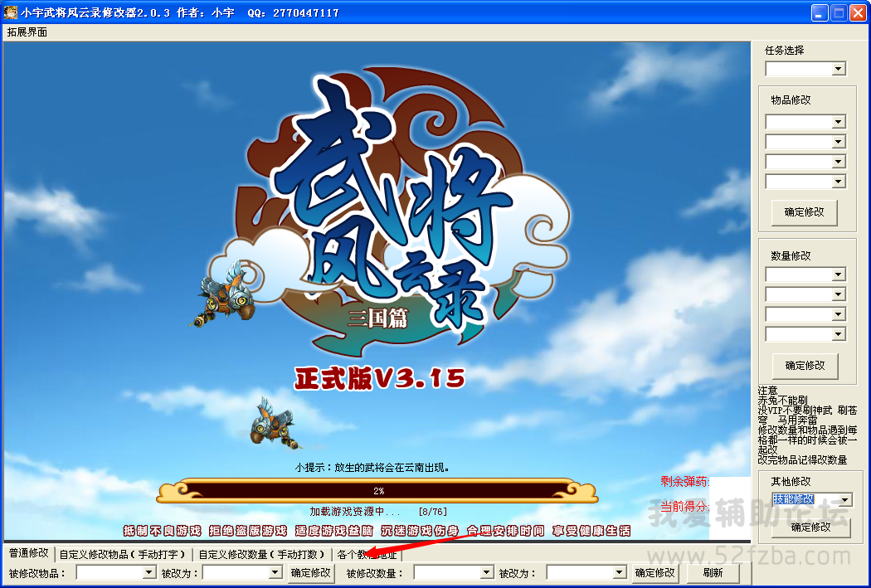
Task: Open the second dropdown under 物品修改
Action: pyautogui.click(x=839, y=142)
